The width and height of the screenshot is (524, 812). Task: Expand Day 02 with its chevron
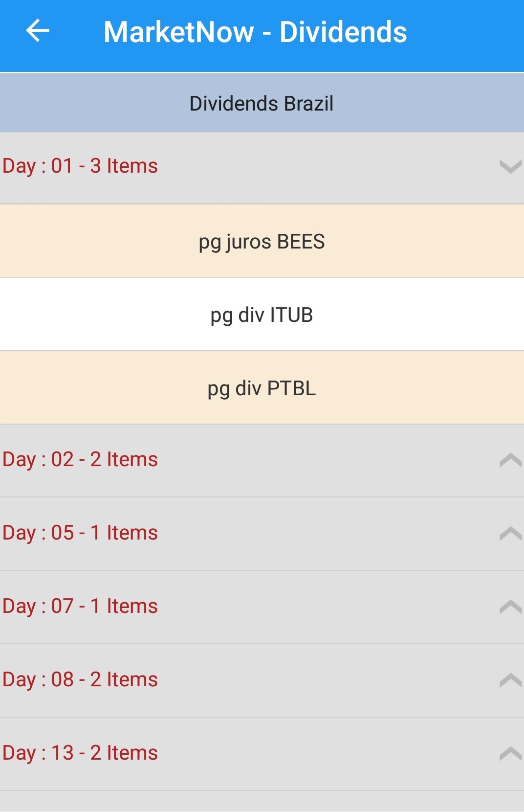click(x=510, y=460)
